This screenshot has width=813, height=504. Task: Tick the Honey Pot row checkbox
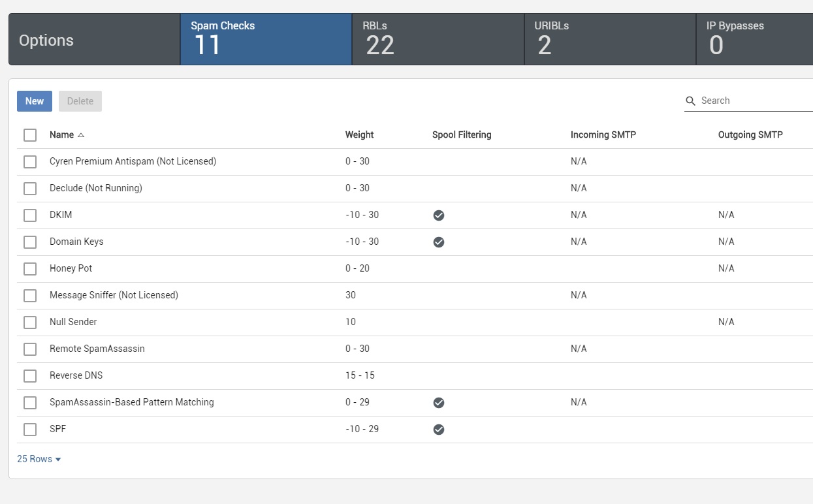pos(30,269)
